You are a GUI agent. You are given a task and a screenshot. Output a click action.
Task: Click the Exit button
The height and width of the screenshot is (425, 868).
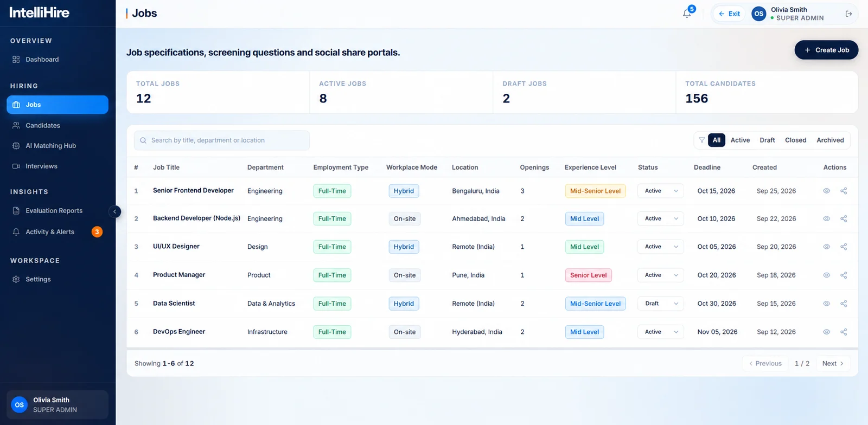pos(729,14)
